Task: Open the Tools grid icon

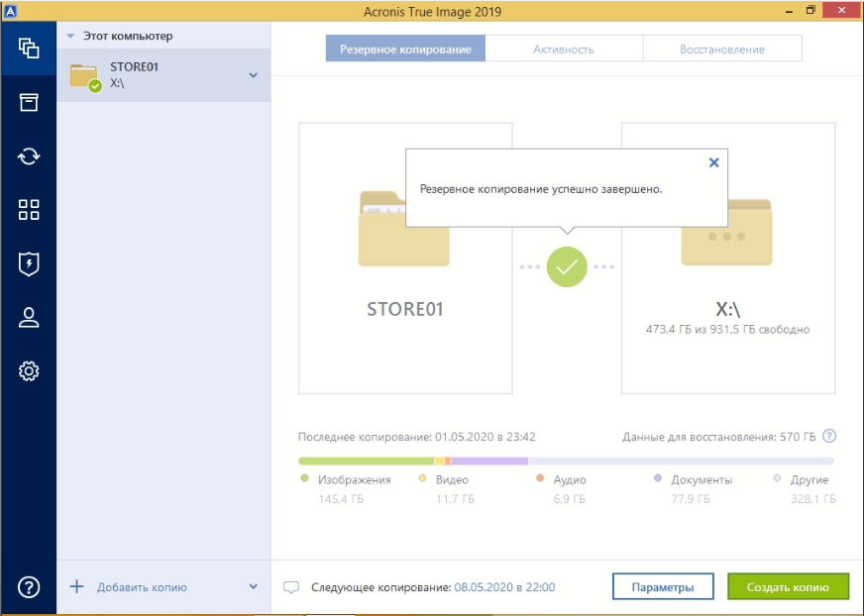Action: 29,210
